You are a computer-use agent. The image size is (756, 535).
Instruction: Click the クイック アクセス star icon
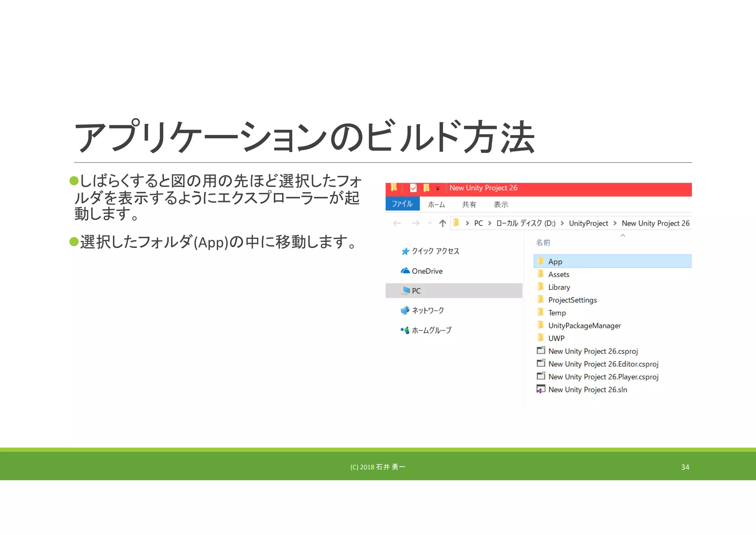405,251
